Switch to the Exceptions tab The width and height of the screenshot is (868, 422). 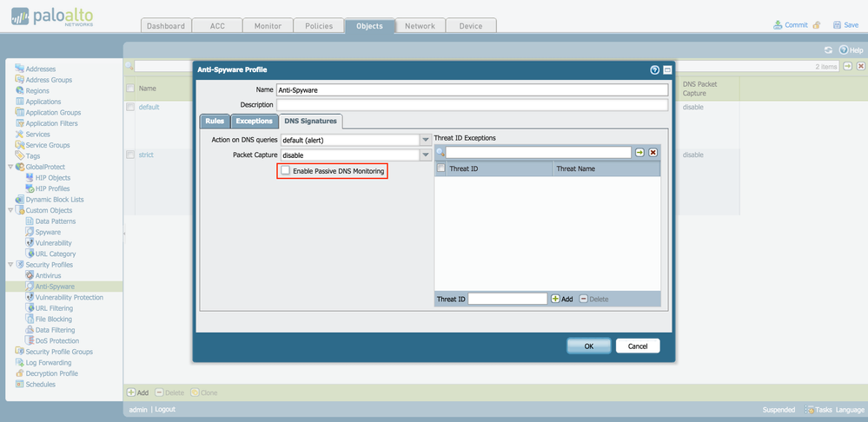pyautogui.click(x=254, y=121)
